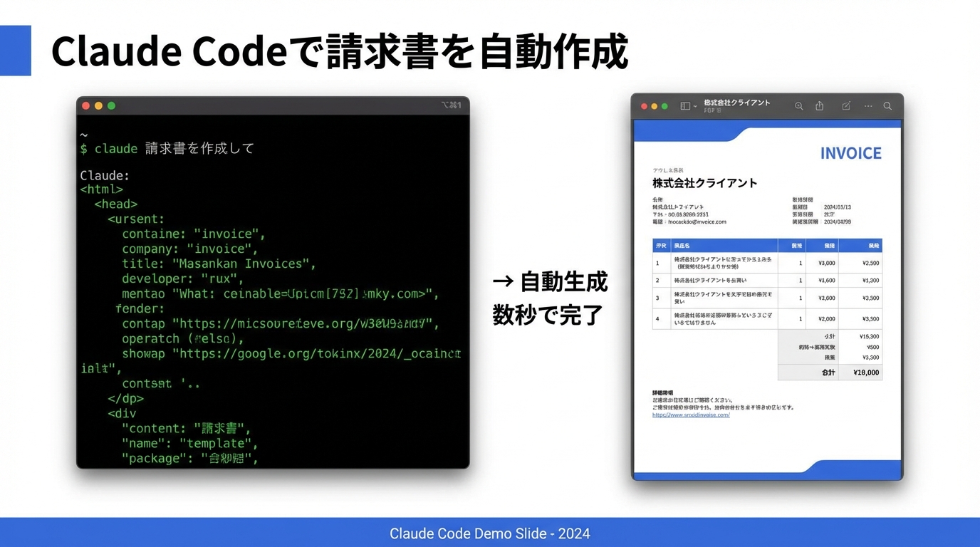This screenshot has height=547, width=980.
Task: Open the more options ellipsis in Preview
Action: tap(868, 106)
